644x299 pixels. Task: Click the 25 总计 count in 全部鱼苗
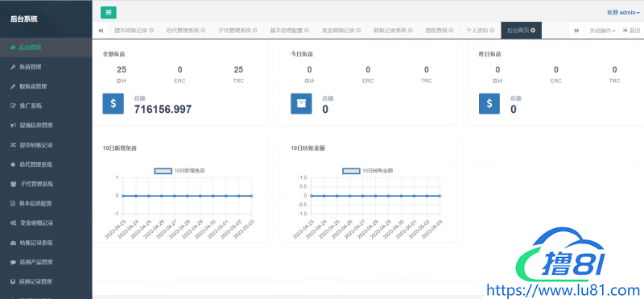click(x=122, y=69)
